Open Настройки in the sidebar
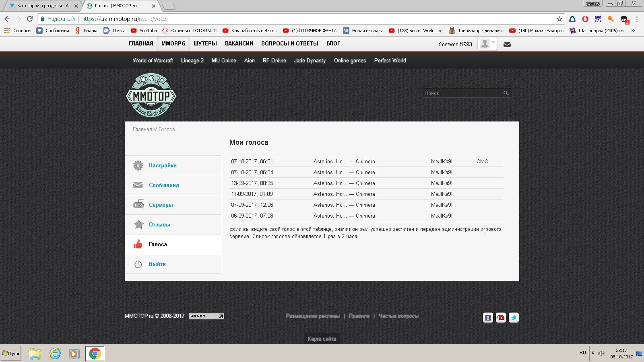Screen dimensions: 644x362 pyautogui.click(x=163, y=165)
